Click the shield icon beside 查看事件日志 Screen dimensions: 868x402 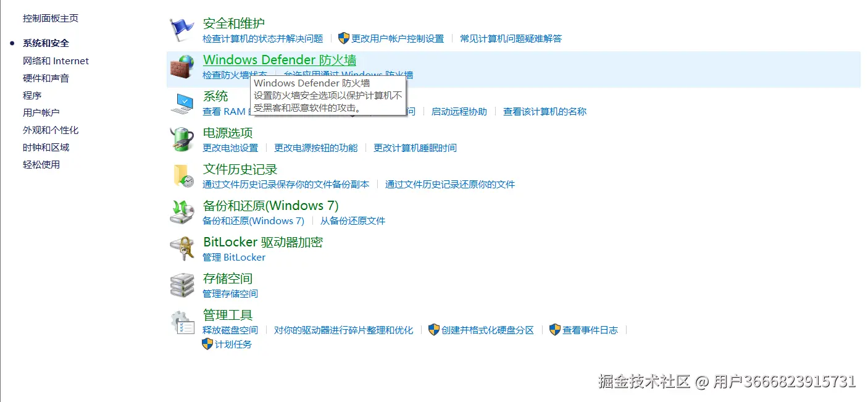(x=555, y=330)
